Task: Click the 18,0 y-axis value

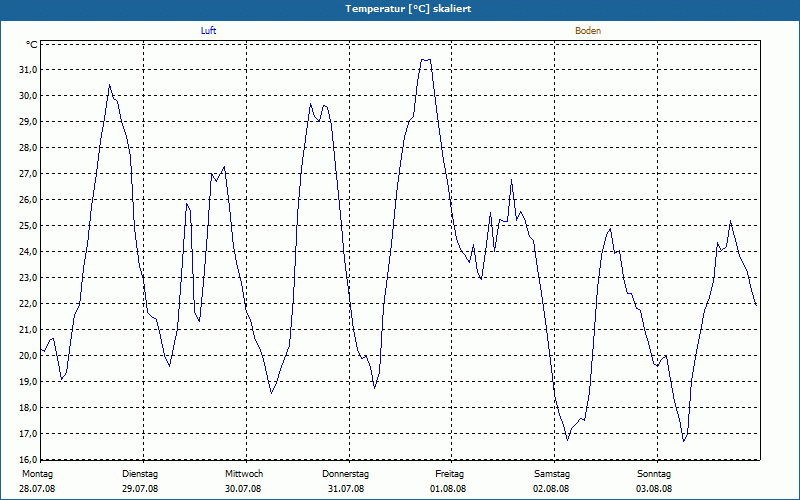Action: 28,408
